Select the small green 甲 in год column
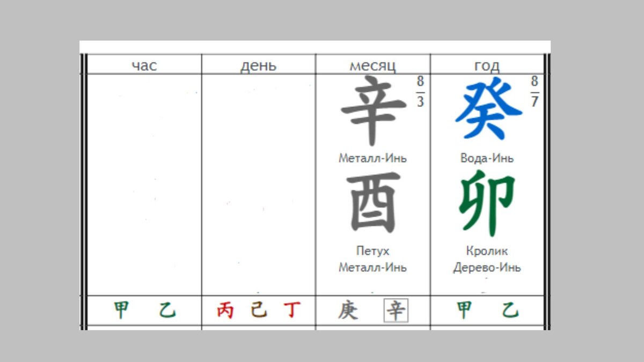The height and width of the screenshot is (362, 644). click(464, 310)
